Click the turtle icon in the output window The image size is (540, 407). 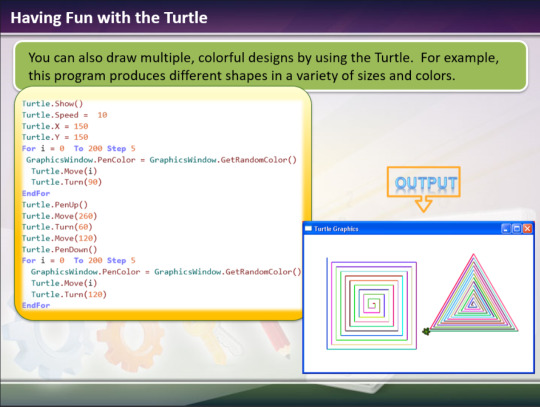[x=426, y=331]
